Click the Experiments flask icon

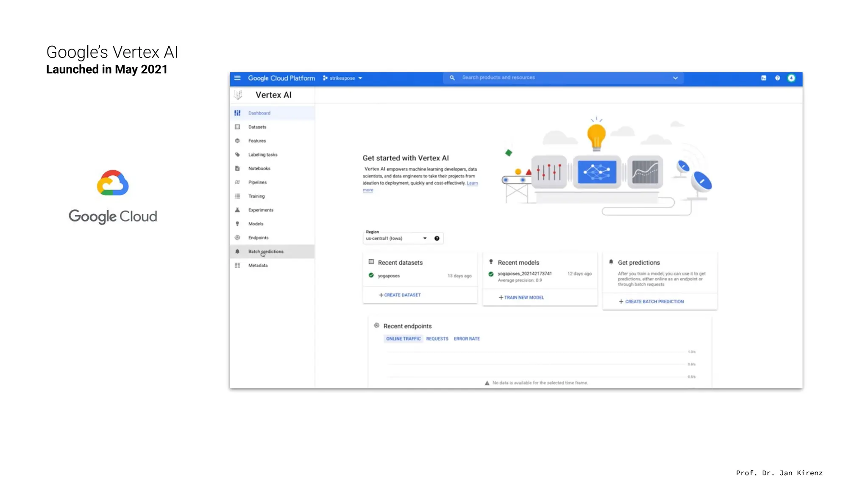[x=237, y=210]
